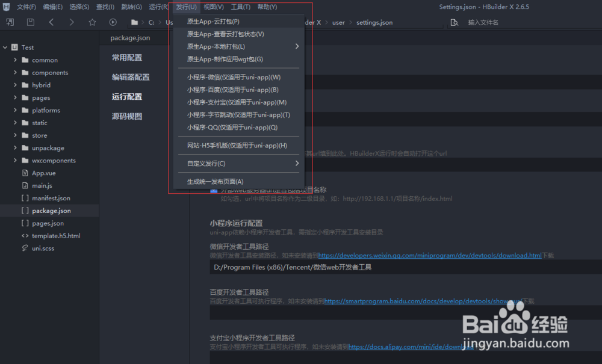Click the HBuilder X logo icon

(x=6, y=7)
